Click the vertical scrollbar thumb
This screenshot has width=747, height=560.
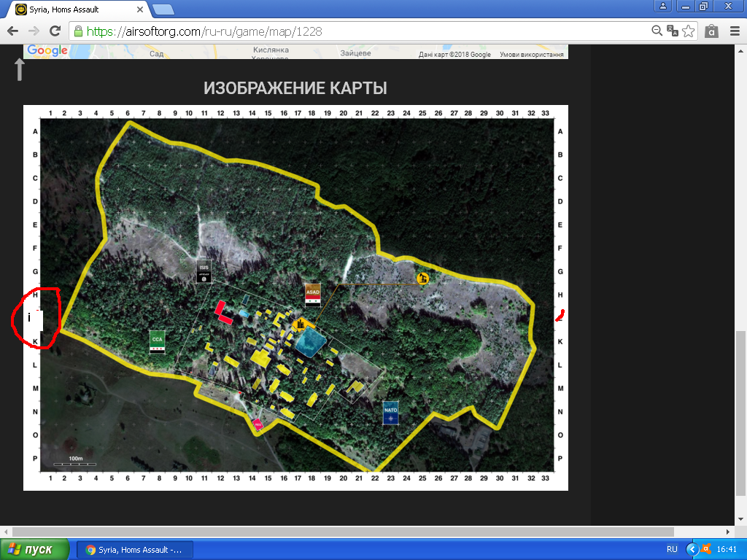pyautogui.click(x=741, y=413)
